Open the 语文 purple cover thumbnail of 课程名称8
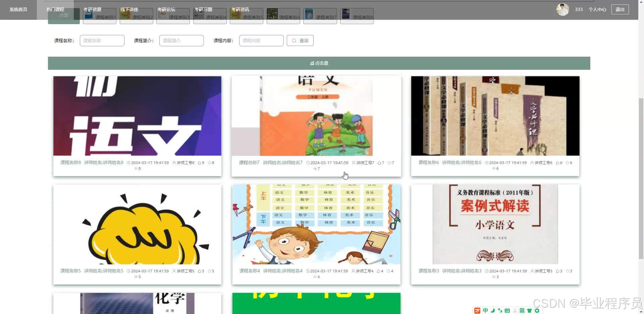This screenshot has height=314, width=644. [137, 116]
